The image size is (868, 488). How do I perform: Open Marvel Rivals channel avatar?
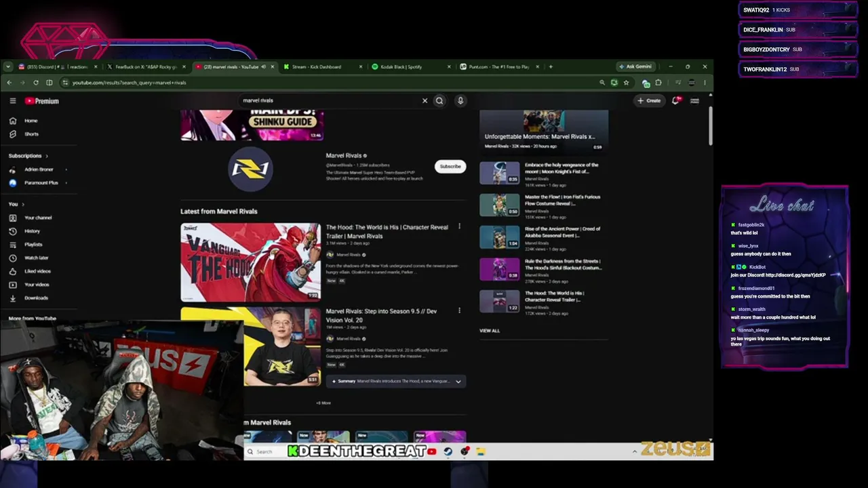tap(250, 169)
